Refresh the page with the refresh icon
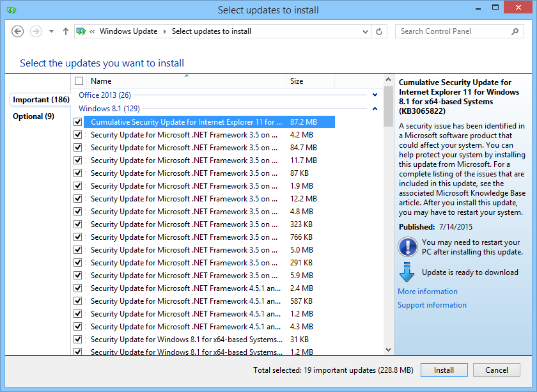Screen dimensions: 537x392 [379, 31]
